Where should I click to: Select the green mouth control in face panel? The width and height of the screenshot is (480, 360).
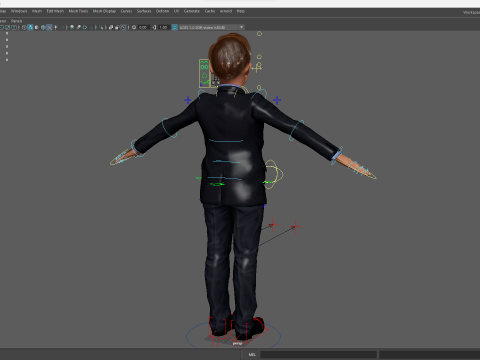[205, 82]
